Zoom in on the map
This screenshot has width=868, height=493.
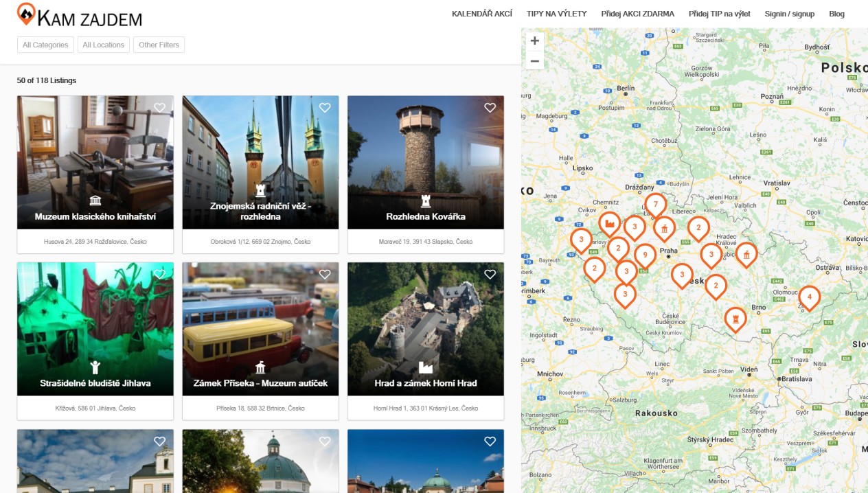pos(534,41)
